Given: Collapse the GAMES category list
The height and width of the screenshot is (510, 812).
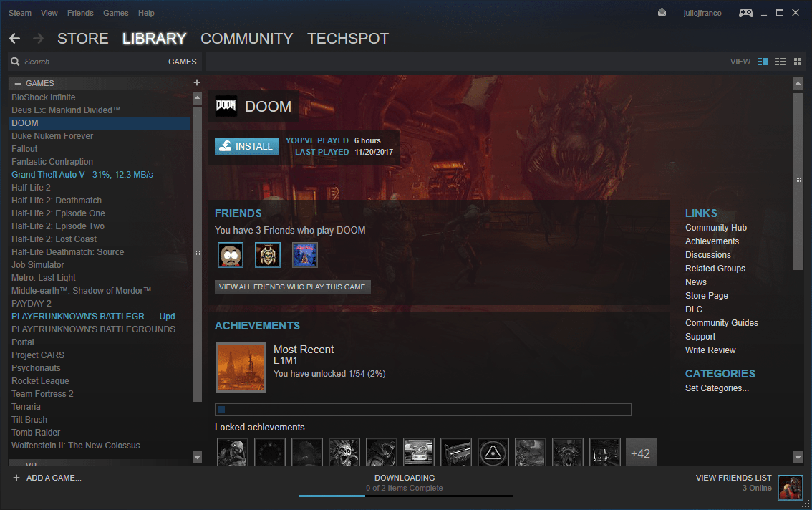Looking at the screenshot, I should pyautogui.click(x=18, y=83).
